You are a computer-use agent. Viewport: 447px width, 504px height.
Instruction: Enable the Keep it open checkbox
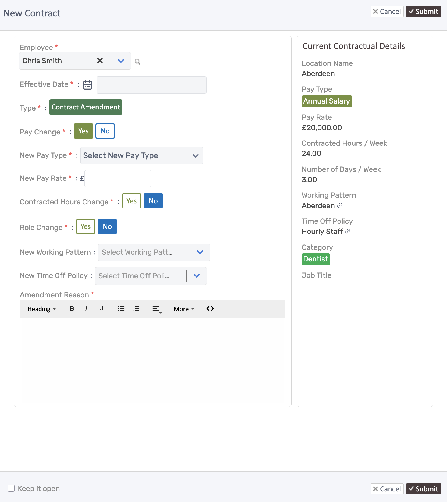coord(11,488)
